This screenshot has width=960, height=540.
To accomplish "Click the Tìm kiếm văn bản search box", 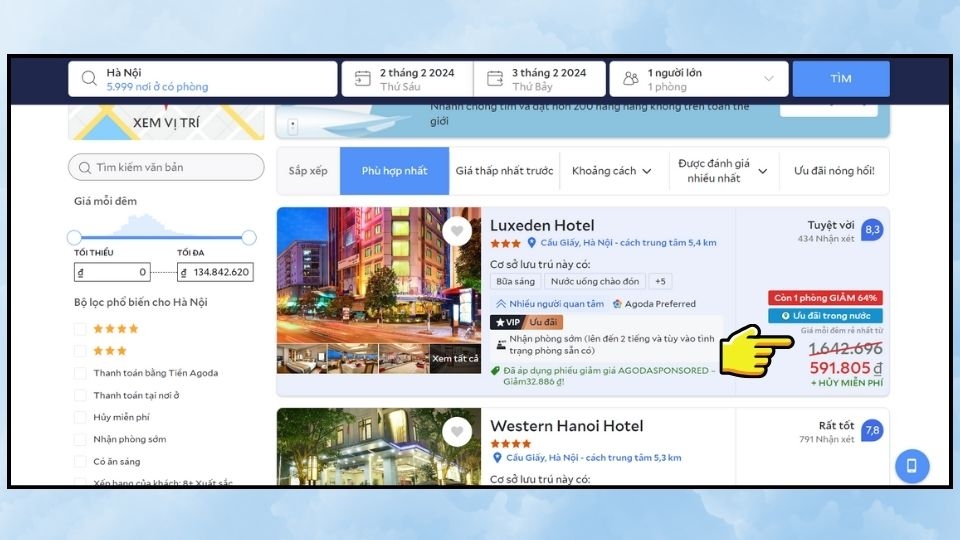I will (166, 167).
